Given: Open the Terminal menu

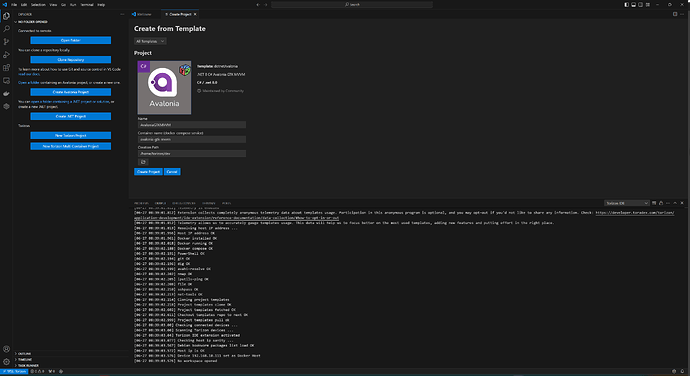Looking at the screenshot, I should point(87,4).
